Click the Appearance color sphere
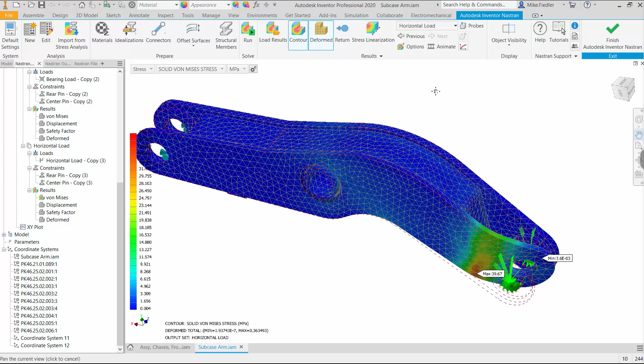Viewport: 644px width, 364px height. click(x=184, y=5)
